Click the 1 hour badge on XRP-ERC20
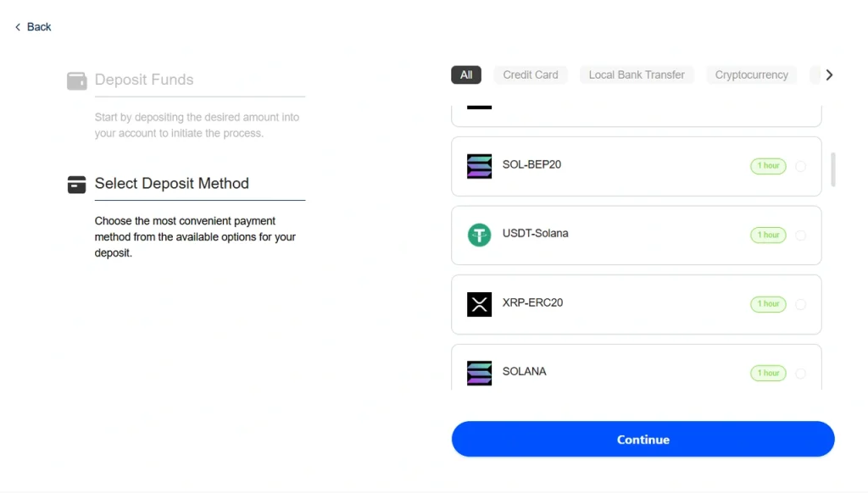This screenshot has width=868, height=493. click(768, 304)
